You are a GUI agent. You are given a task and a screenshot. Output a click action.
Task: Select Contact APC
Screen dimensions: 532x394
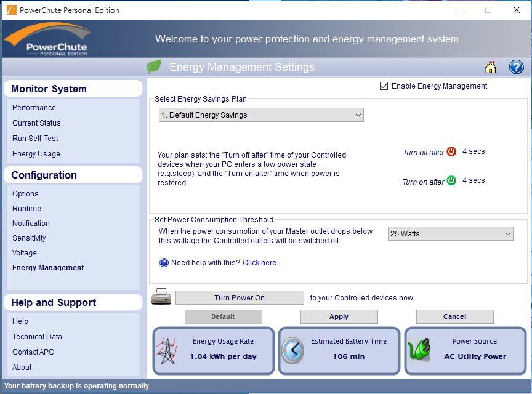pyautogui.click(x=33, y=352)
